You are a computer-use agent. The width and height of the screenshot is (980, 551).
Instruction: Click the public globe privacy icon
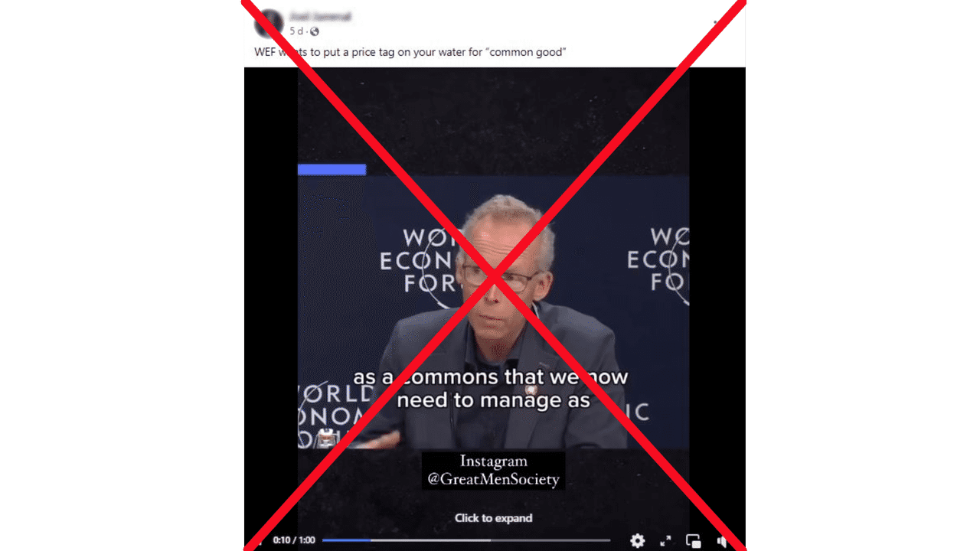pyautogui.click(x=315, y=31)
